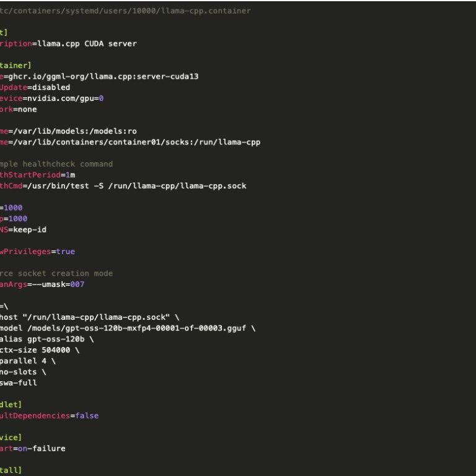Click the 'tainer]' section header
Viewport: 476px width, 476px height.
point(15,66)
